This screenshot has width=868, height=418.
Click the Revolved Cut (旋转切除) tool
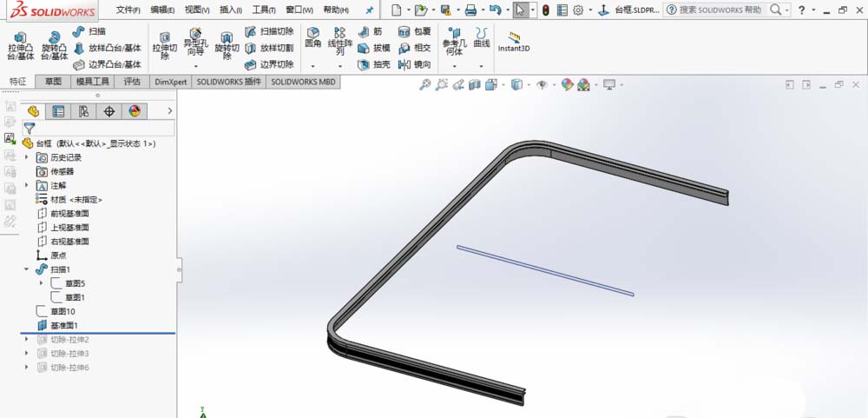click(227, 46)
